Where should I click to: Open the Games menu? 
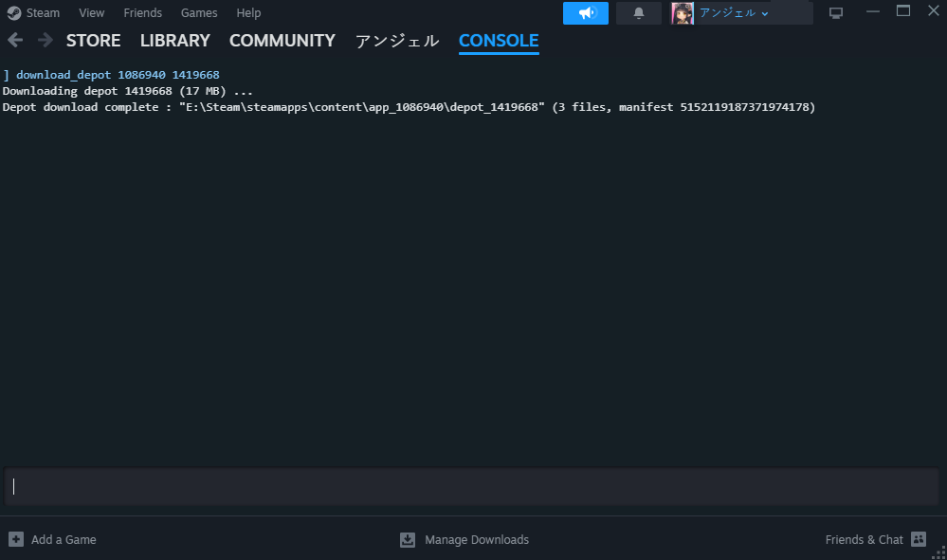click(x=199, y=12)
